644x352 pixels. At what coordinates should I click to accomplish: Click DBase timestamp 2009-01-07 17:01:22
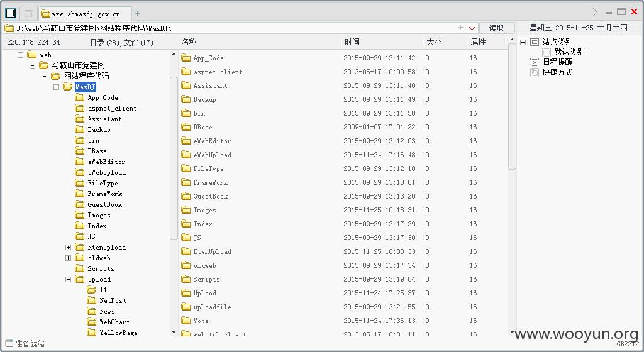[379, 127]
